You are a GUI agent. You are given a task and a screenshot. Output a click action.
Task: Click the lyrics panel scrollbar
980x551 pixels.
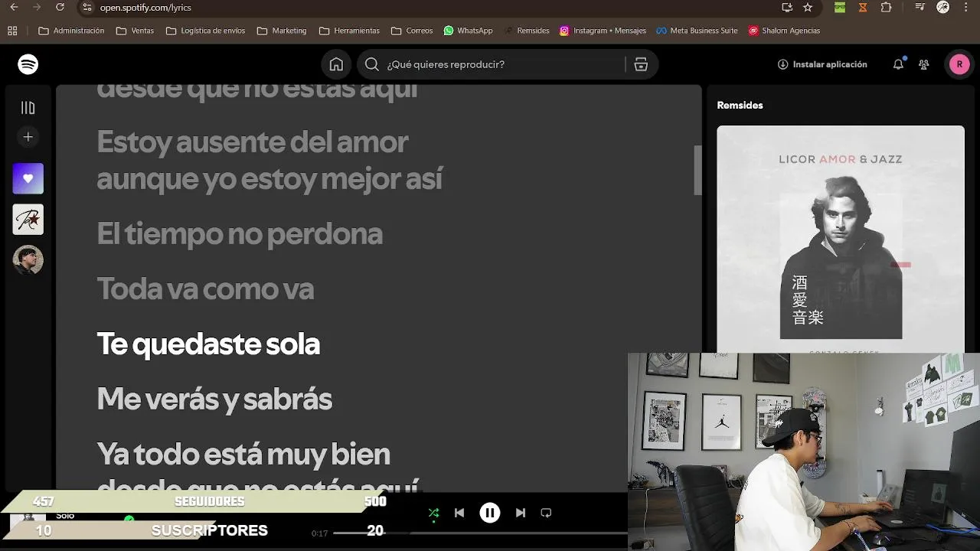coord(697,170)
